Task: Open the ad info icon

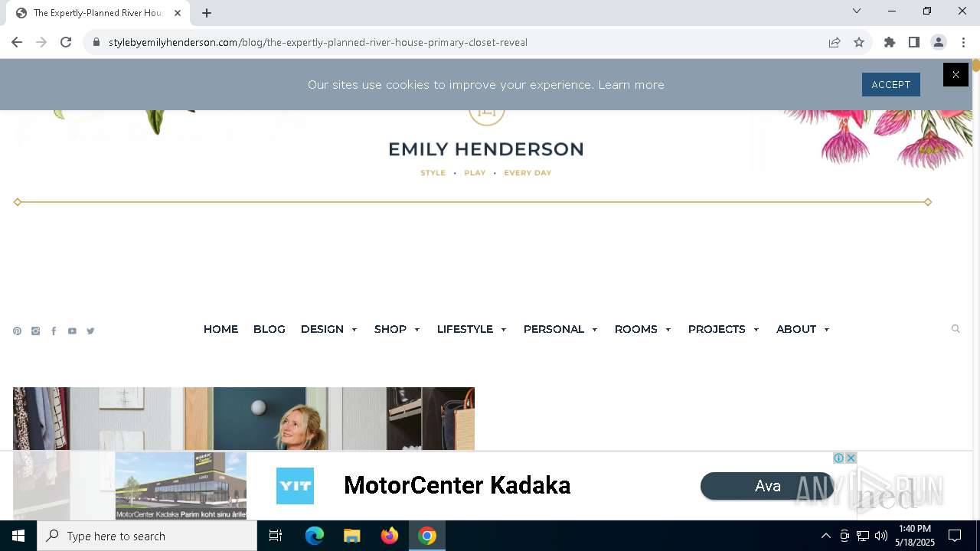Action: point(839,458)
